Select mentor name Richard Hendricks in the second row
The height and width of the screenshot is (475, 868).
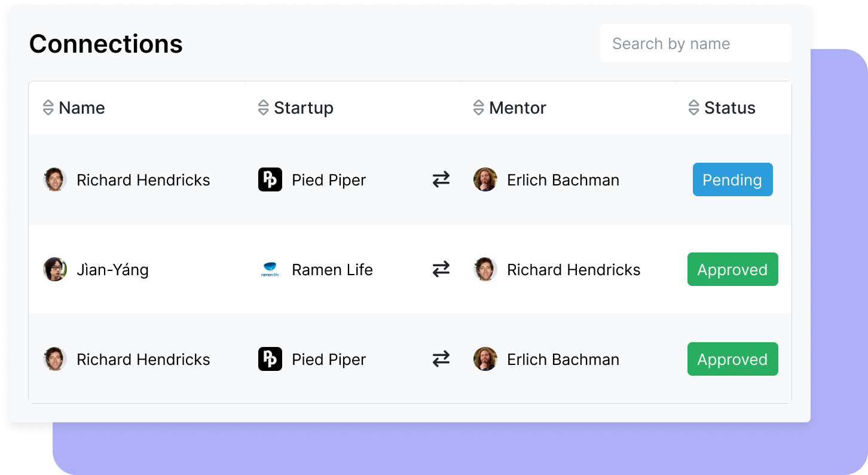click(573, 270)
